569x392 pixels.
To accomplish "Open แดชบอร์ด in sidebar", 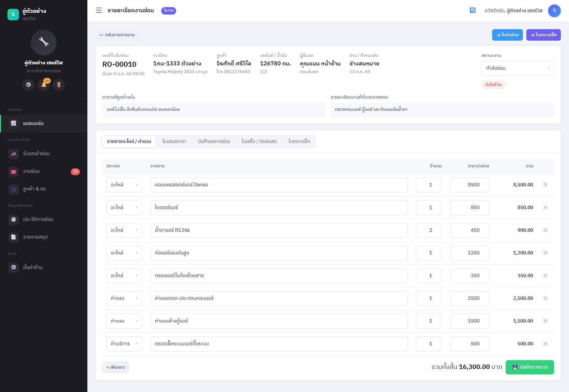I will tap(44, 124).
